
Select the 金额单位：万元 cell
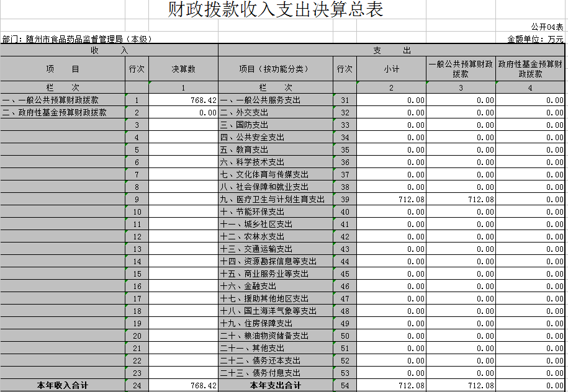click(x=536, y=39)
